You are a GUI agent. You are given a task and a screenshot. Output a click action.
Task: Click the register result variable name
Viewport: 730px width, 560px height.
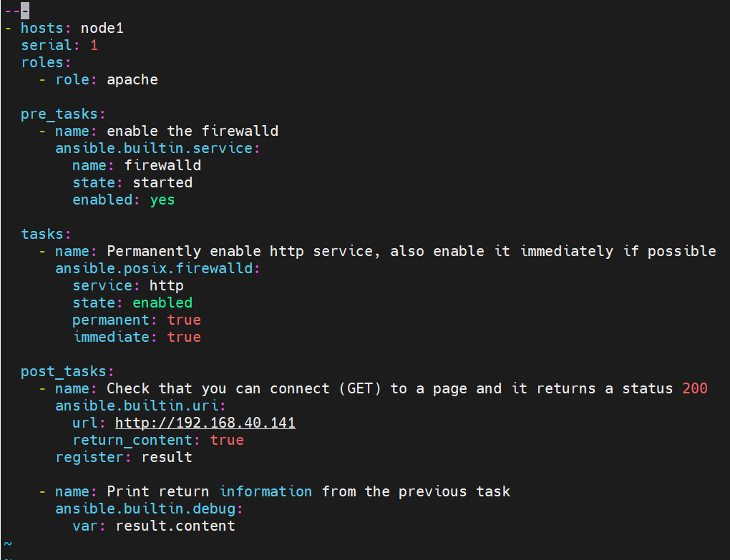(x=167, y=457)
